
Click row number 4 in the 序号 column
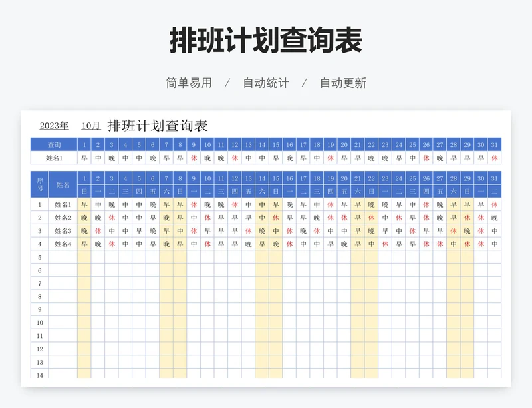[40, 244]
